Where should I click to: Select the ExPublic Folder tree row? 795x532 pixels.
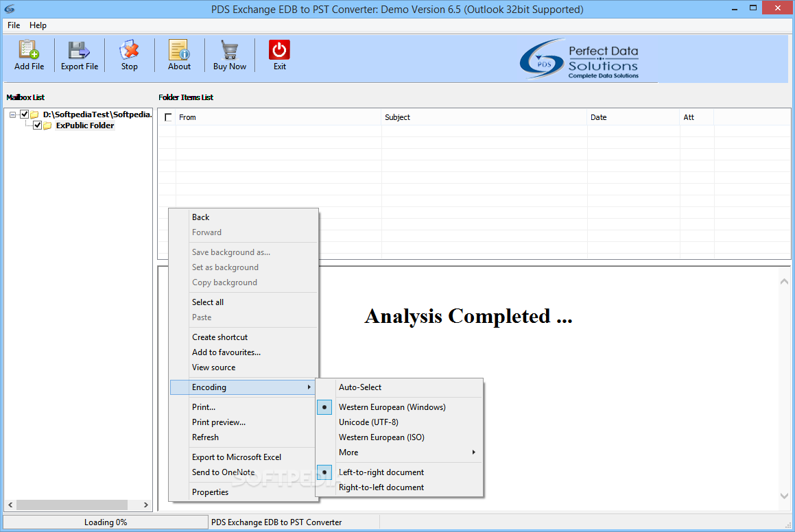[85, 125]
